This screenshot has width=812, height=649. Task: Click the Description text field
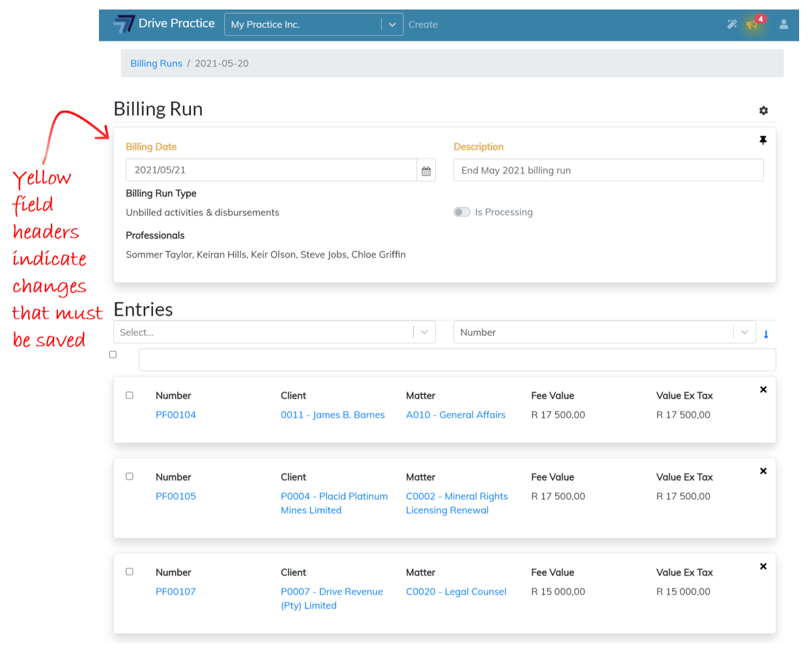(x=608, y=171)
